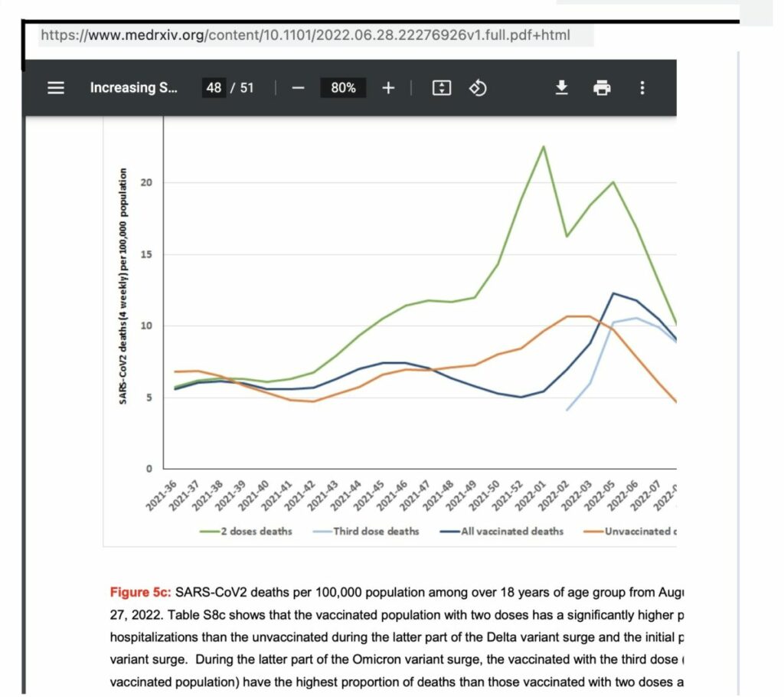
Task: Click the zoom in plus icon
Action: [388, 88]
